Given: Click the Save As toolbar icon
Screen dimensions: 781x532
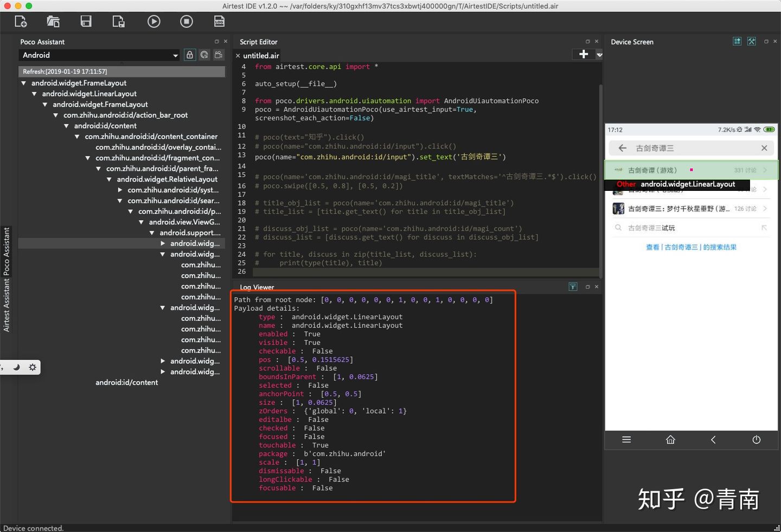Looking at the screenshot, I should (x=118, y=22).
